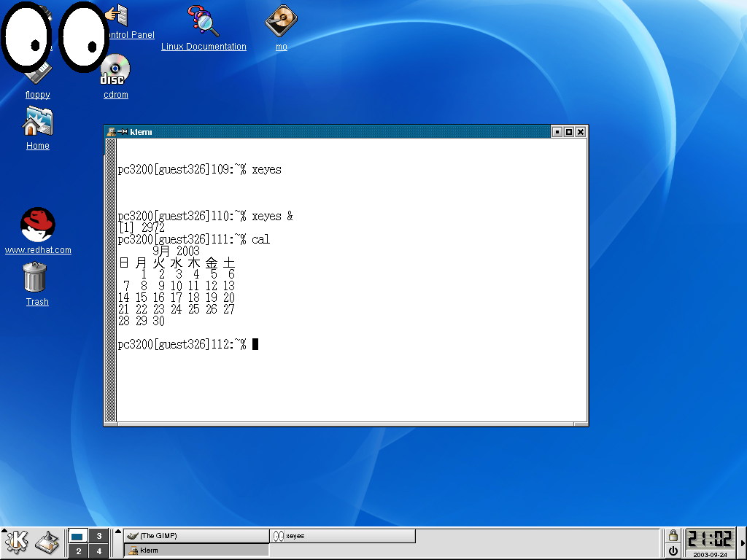Open the Trash can desktop icon
747x560 pixels.
click(x=35, y=276)
